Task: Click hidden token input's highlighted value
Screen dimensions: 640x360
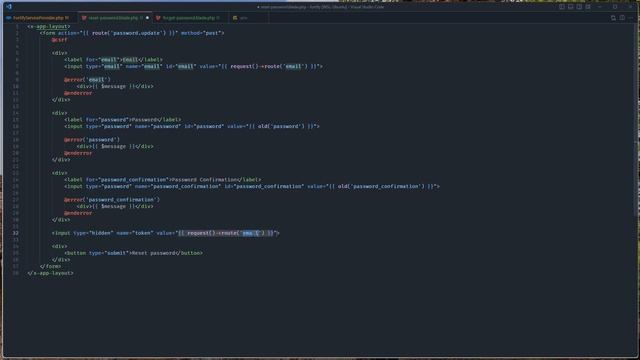Action: tap(227, 233)
